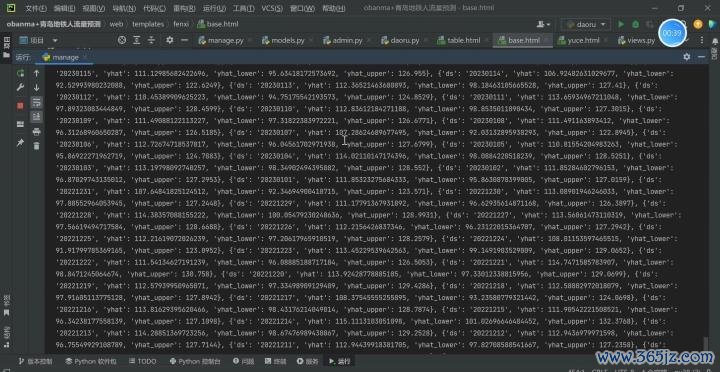Click the console vertical scrollbar
Viewport: 720px width, 372px height.
tap(707, 344)
